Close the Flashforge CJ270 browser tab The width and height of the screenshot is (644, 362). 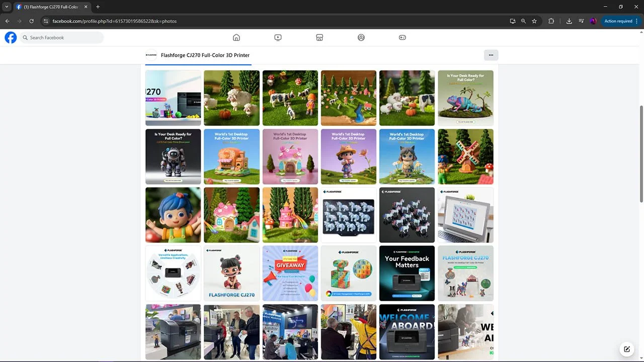86,7
